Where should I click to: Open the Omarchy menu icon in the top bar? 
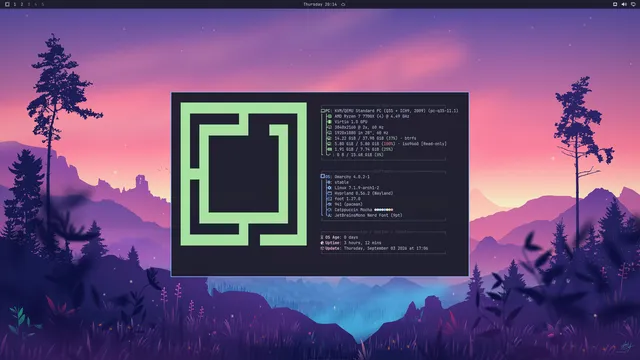pyautogui.click(x=7, y=4)
